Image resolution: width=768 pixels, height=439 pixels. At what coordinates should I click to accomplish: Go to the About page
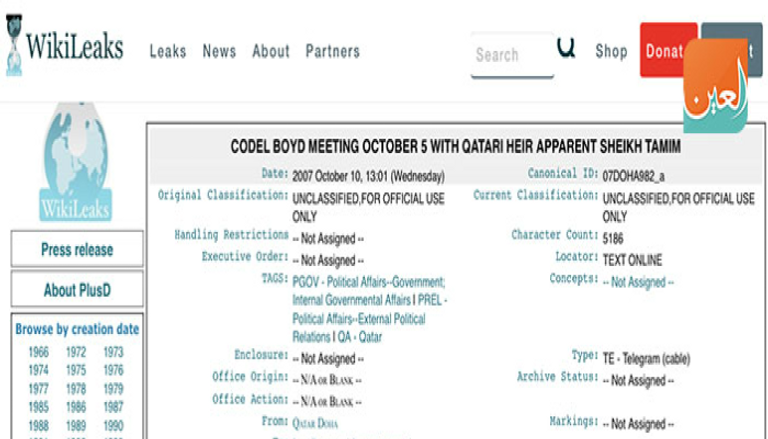[x=270, y=51]
